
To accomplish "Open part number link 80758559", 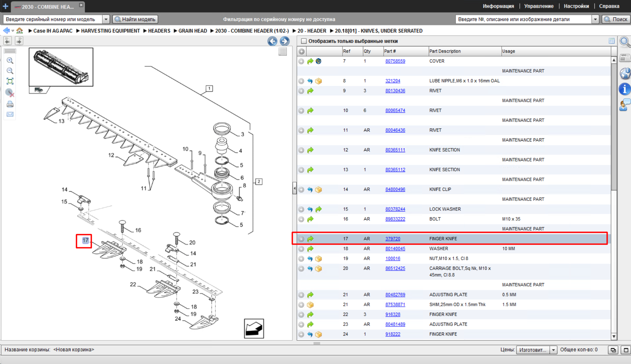I will 395,61.
